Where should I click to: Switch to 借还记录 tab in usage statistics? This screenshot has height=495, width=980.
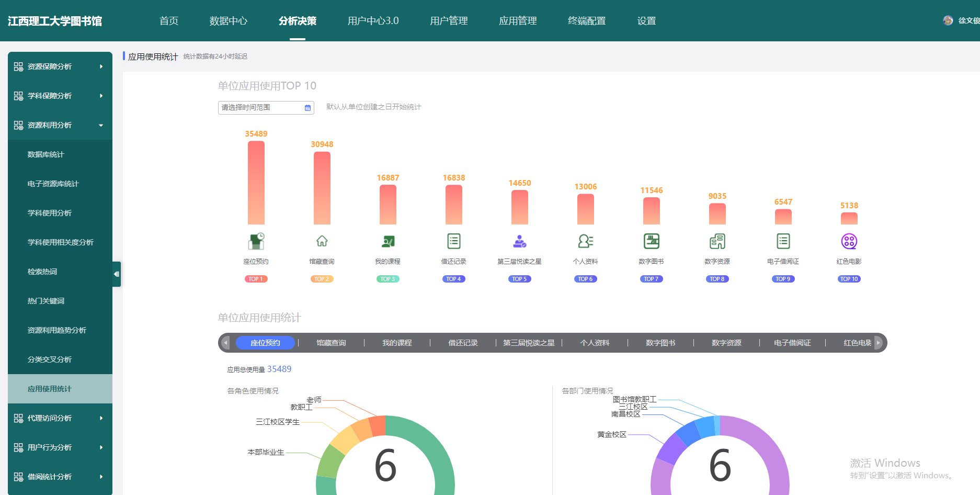click(x=463, y=343)
